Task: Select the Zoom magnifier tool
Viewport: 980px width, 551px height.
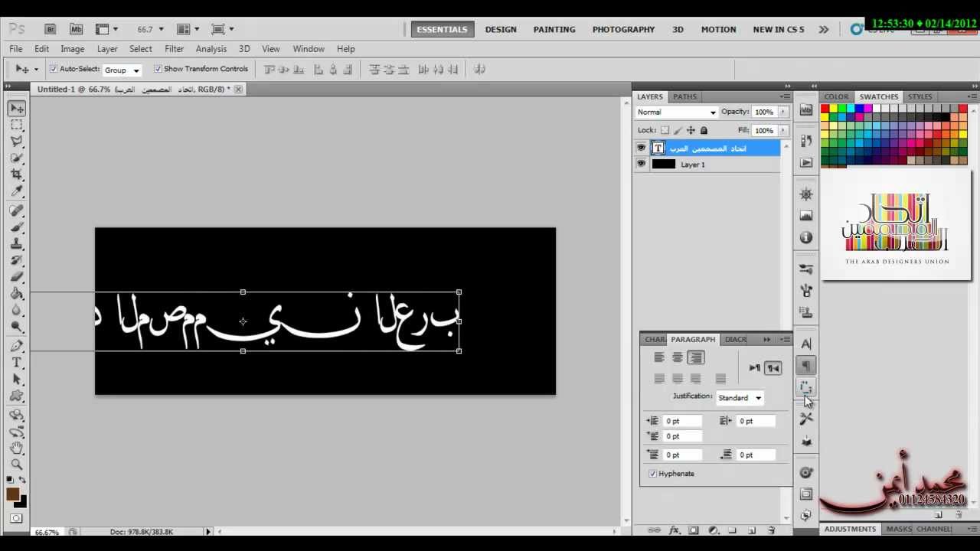Action: tap(17, 465)
